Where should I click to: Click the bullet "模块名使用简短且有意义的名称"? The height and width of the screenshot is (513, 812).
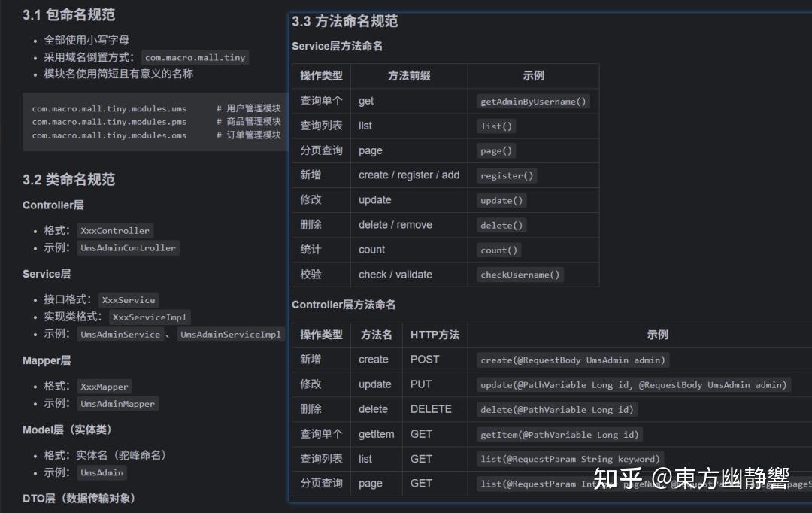119,74
